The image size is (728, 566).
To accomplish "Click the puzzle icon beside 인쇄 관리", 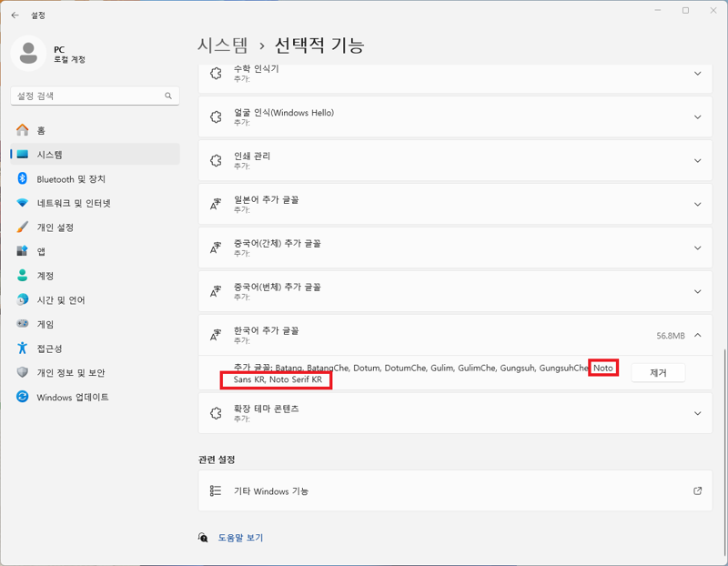I will 216,161.
